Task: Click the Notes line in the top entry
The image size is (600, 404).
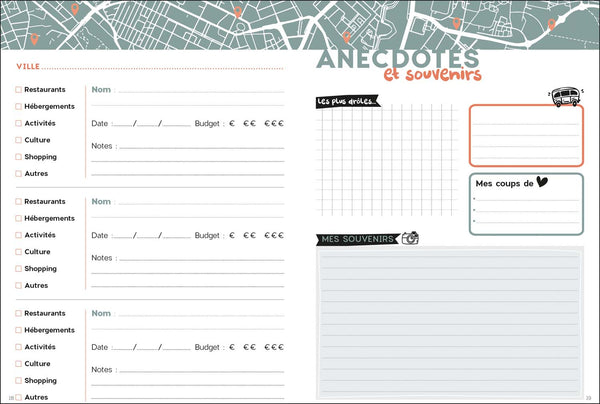Action: 202,147
